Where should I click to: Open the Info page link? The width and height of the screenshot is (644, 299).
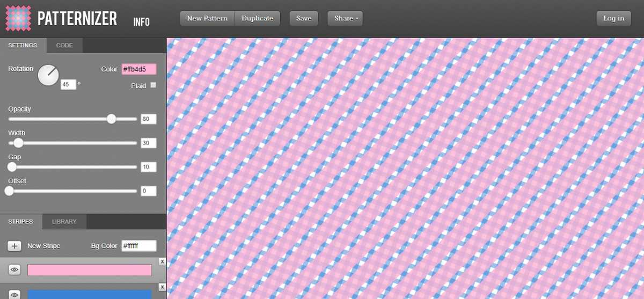click(x=142, y=22)
